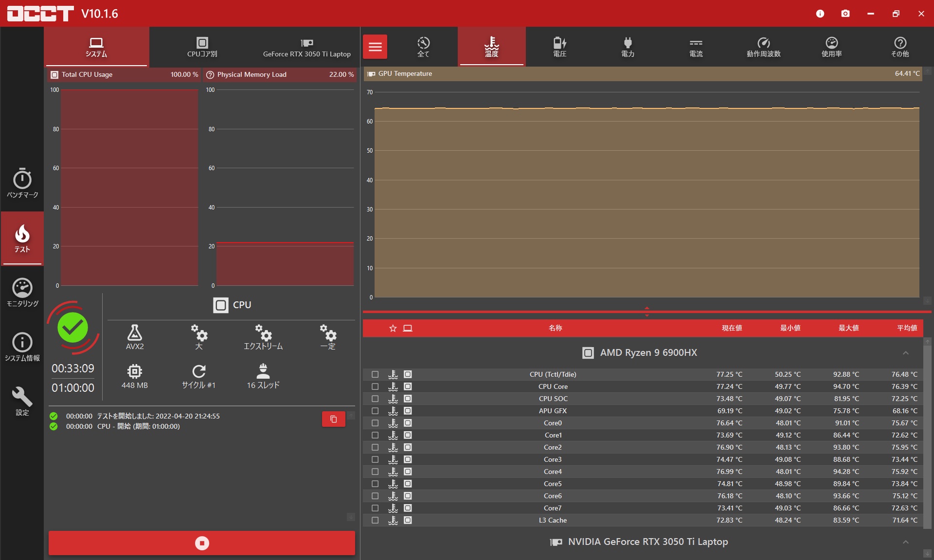
Task: Click the サイクル #1 cycle option
Action: pyautogui.click(x=199, y=376)
